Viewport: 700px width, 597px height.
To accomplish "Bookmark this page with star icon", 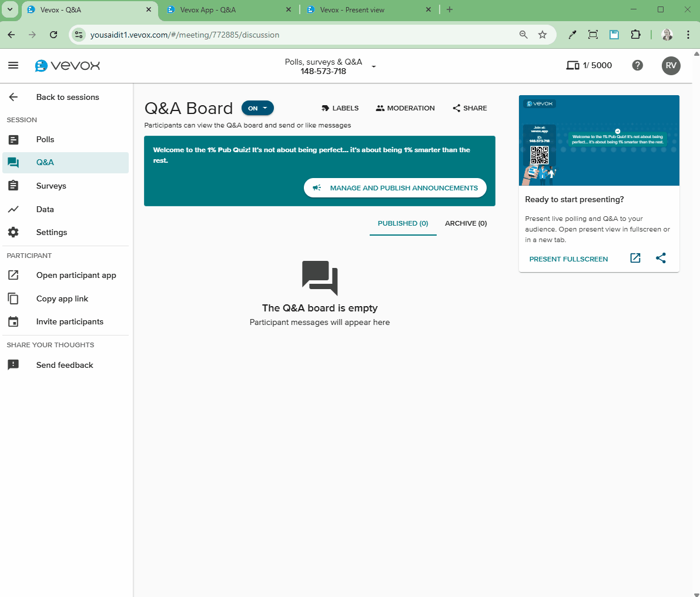I will [x=542, y=35].
